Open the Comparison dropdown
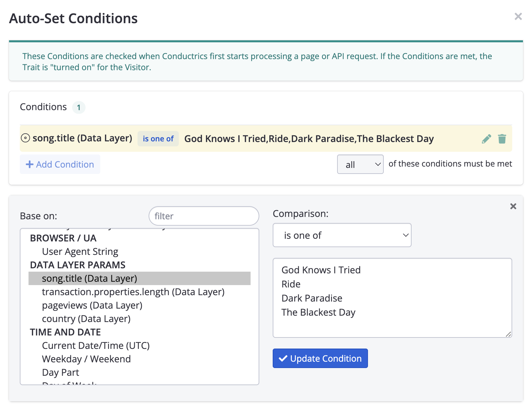Screen dimensions: 532x409 (x=342, y=235)
